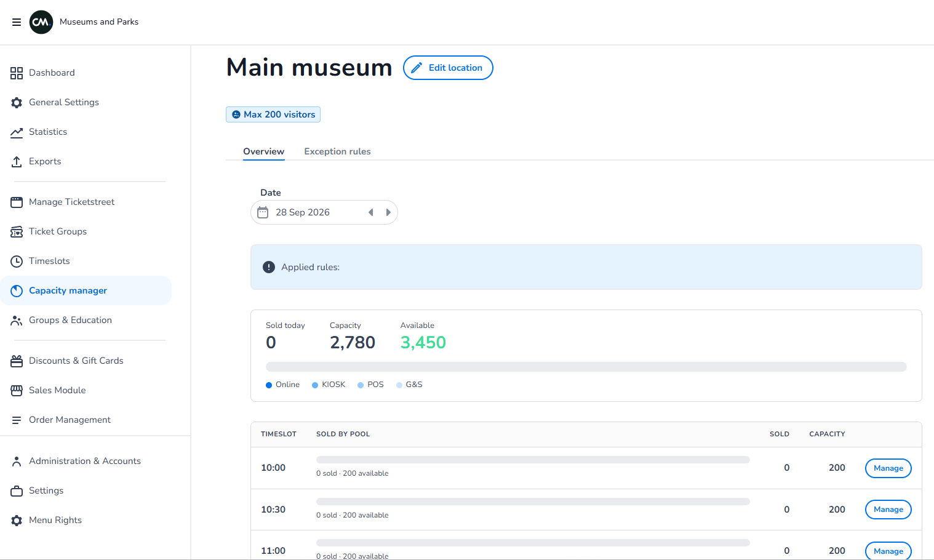The image size is (934, 560).
Task: Click the CM logo icon
Action: point(41,22)
